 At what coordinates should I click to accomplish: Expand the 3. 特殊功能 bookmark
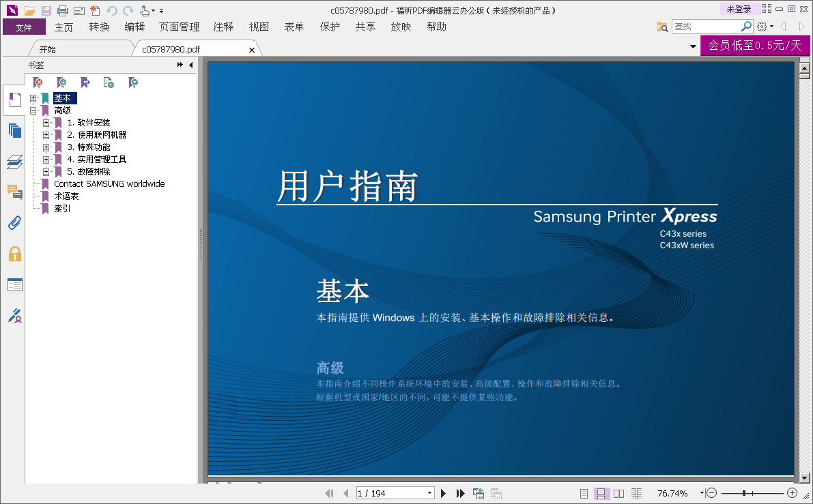[46, 147]
